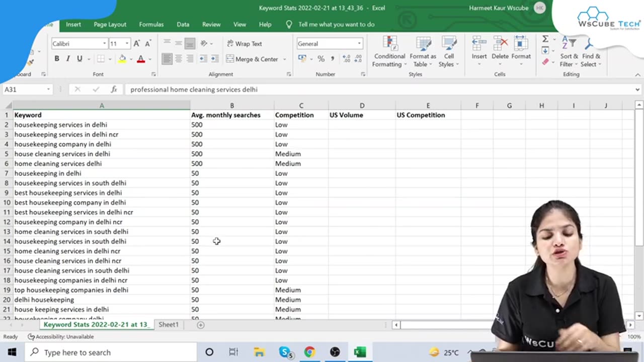Middle align cell contents
Screen dimensions: 644x362
point(178,43)
